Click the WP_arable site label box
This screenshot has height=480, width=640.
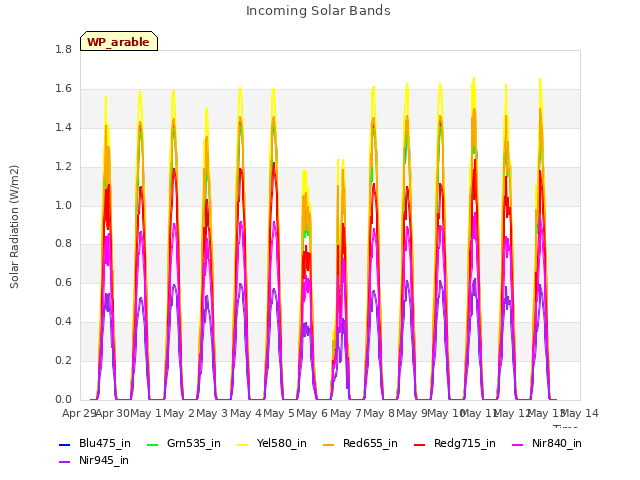(x=119, y=41)
